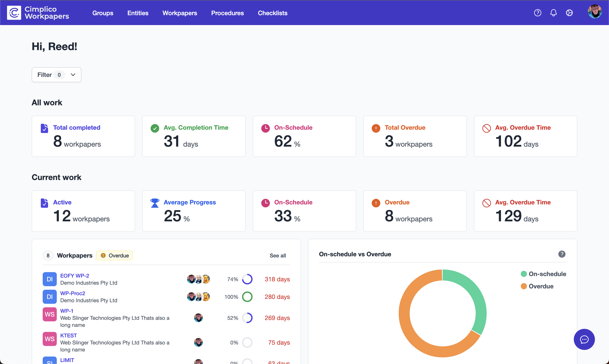609x364 pixels.
Task: Click the 52% progress ring for WP-1
Action: pos(247,318)
